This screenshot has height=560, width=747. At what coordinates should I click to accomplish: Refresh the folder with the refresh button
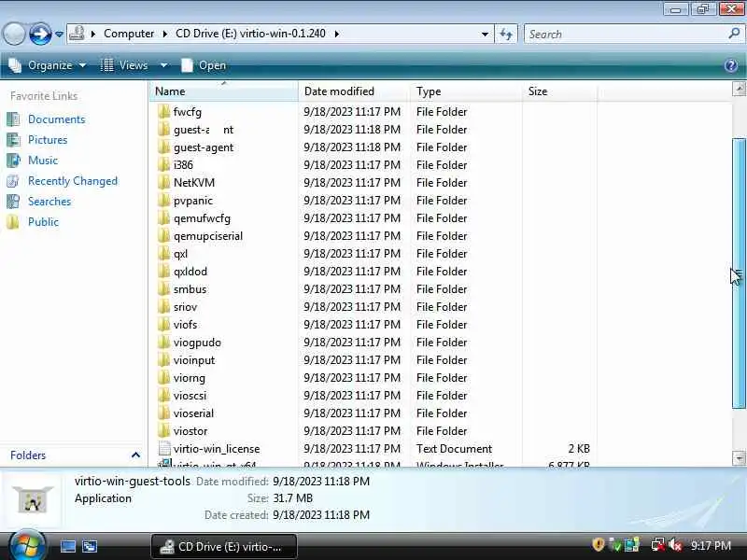[506, 35]
